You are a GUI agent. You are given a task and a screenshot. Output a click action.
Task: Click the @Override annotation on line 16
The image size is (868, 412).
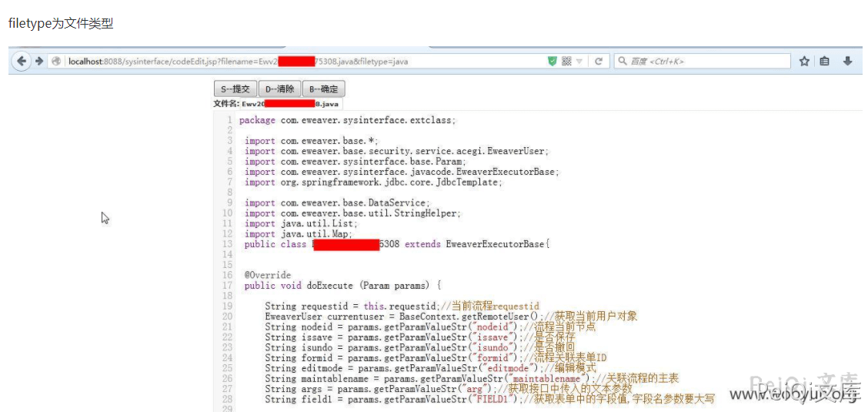(x=268, y=275)
